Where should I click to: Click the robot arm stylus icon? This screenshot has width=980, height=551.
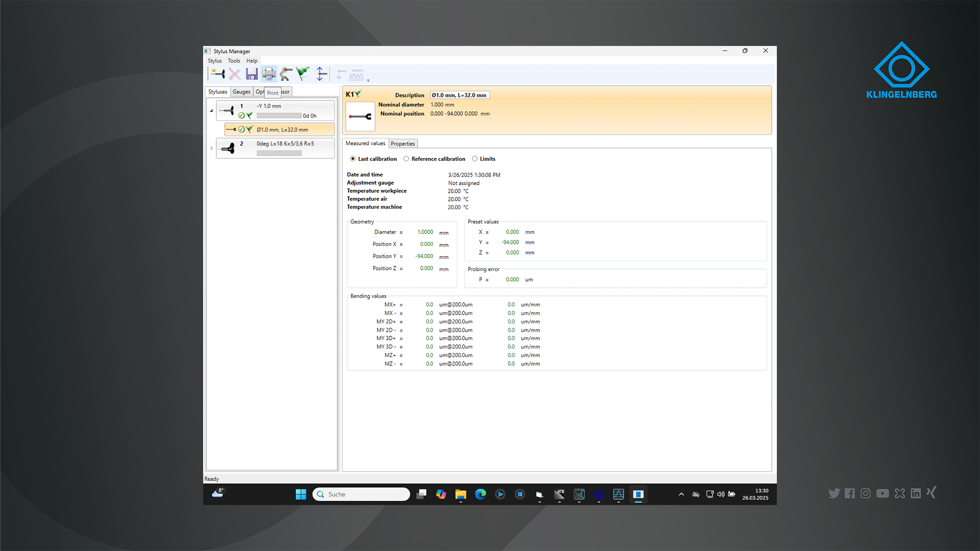click(x=286, y=74)
